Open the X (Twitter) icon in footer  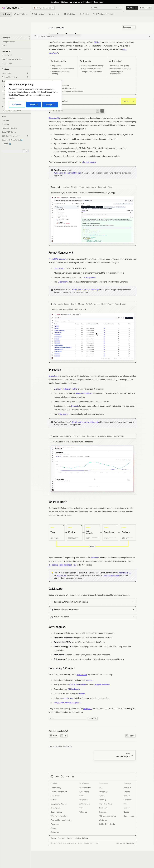[x=62, y=776]
